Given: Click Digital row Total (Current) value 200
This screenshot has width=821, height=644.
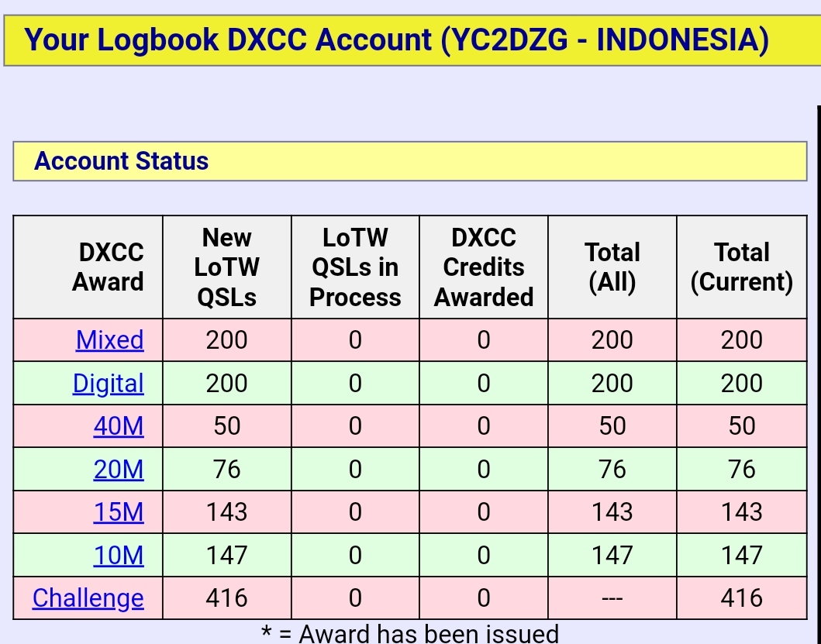Looking at the screenshot, I should [741, 384].
